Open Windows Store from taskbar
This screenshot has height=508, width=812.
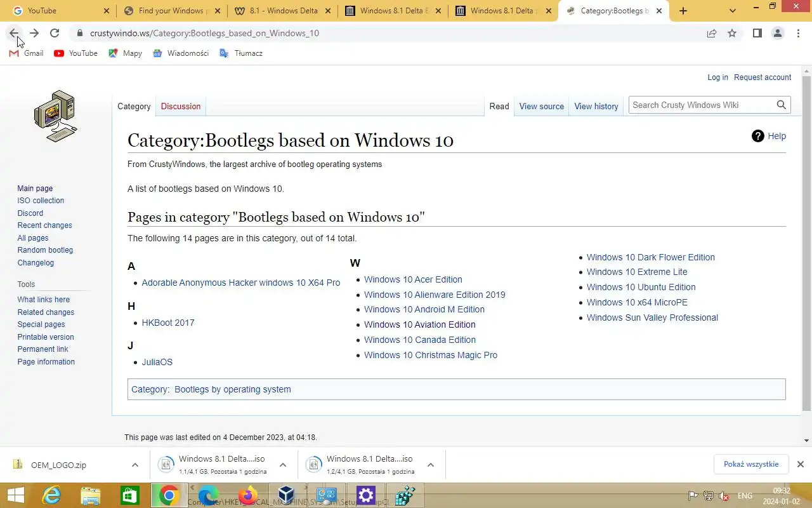[130, 496]
